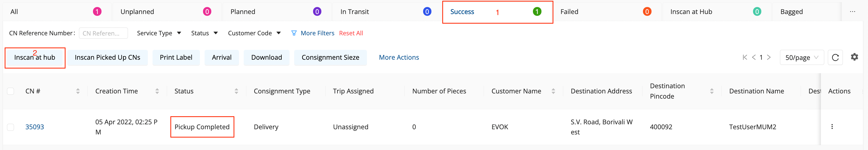Open consignment link 35093
Image resolution: width=868 pixels, height=150 pixels.
[x=35, y=127]
